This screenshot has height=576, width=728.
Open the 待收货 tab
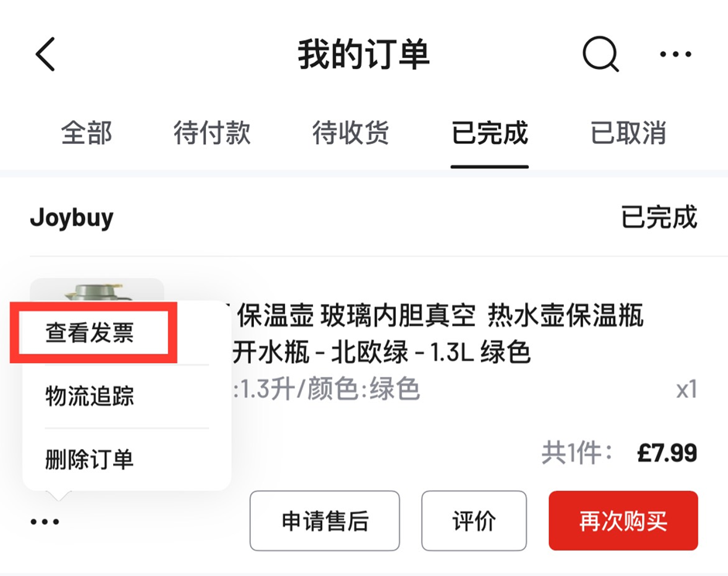tap(351, 133)
